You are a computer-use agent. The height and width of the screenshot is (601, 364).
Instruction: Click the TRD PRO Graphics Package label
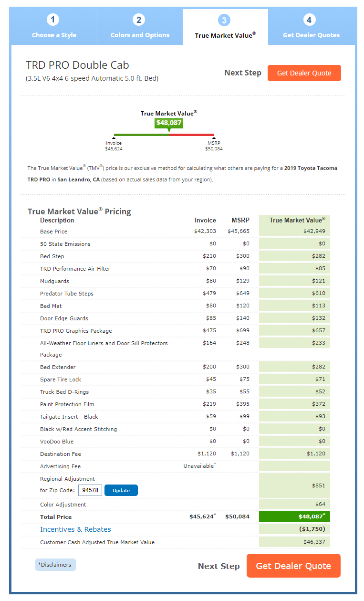[x=76, y=331]
